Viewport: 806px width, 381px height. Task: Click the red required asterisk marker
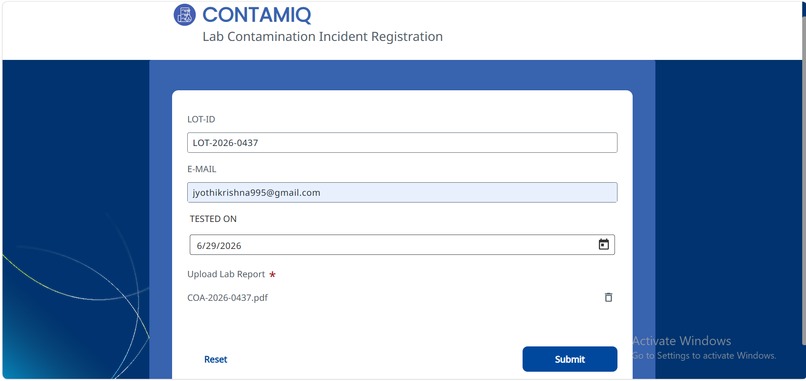point(272,275)
